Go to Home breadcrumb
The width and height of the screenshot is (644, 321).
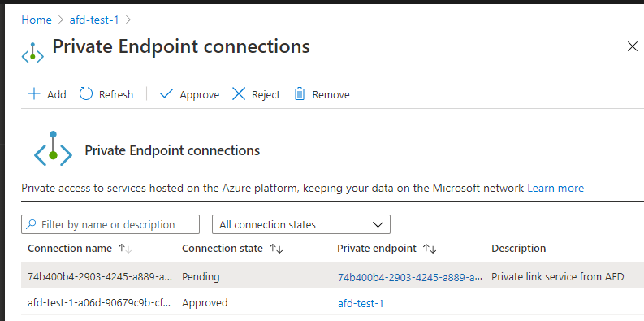tap(37, 20)
